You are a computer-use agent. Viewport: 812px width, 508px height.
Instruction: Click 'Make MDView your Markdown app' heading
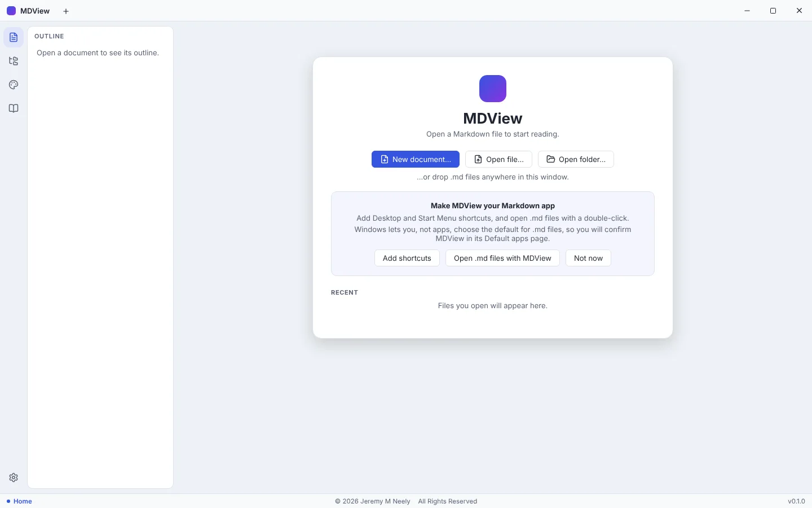point(493,205)
